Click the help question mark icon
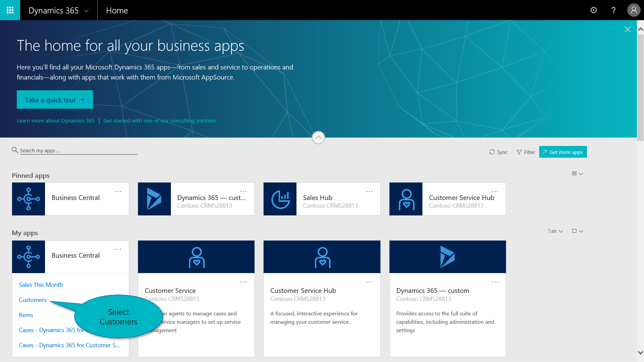Screen dimensions: 644x362 613,10
